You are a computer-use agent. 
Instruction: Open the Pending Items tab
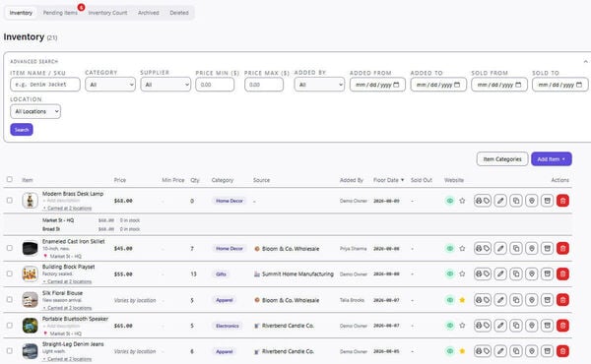(x=60, y=13)
